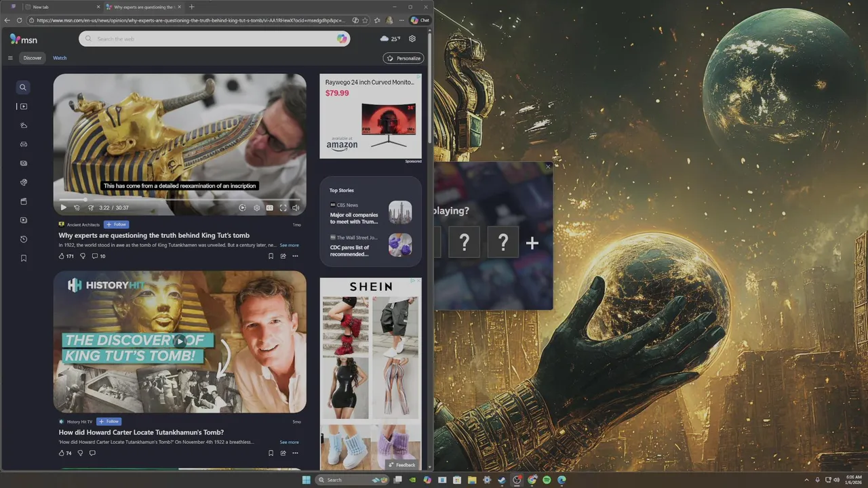Open the MSN hamburger menu
This screenshot has height=488, width=868.
click(x=10, y=58)
